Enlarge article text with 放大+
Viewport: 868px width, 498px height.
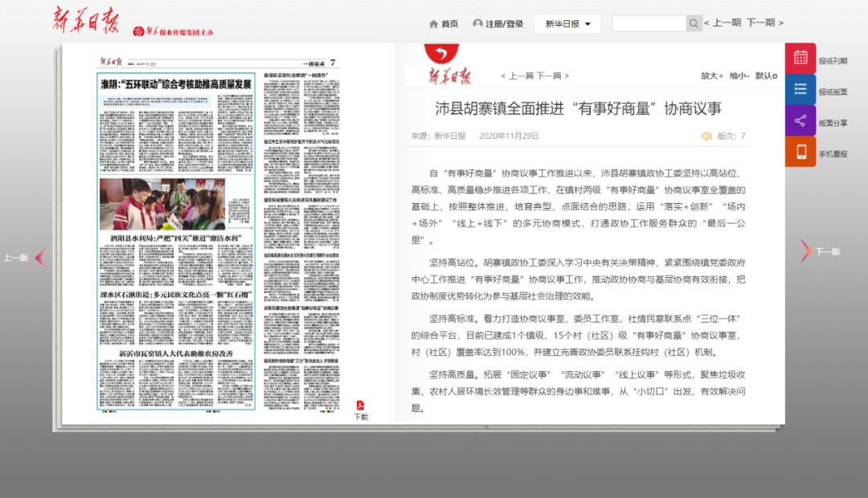tap(712, 76)
